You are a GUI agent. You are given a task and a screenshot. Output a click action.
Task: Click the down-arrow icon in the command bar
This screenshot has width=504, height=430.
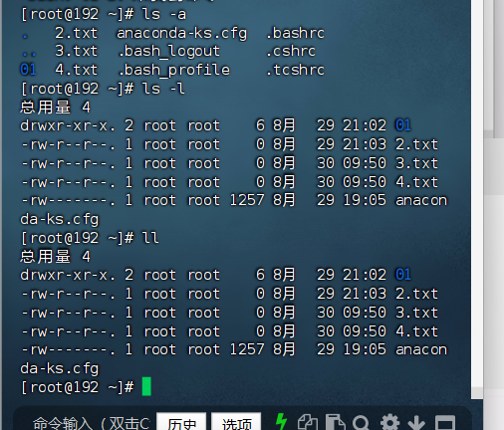(x=416, y=423)
